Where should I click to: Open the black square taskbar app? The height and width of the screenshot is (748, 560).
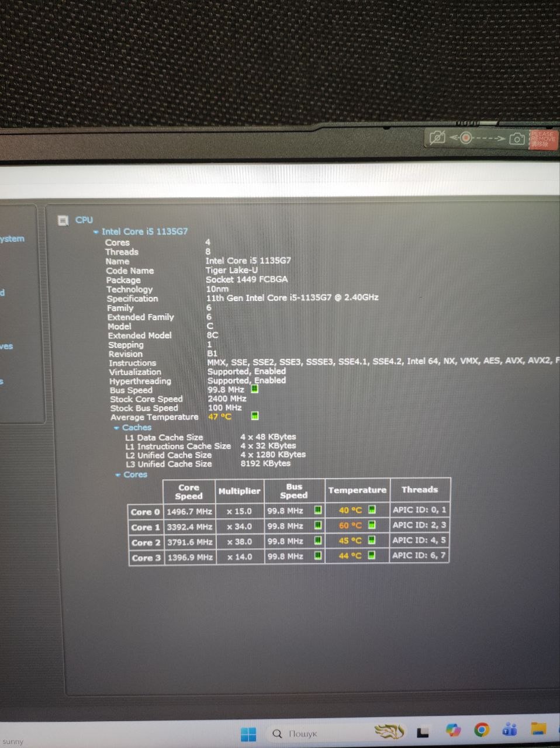pos(423,732)
